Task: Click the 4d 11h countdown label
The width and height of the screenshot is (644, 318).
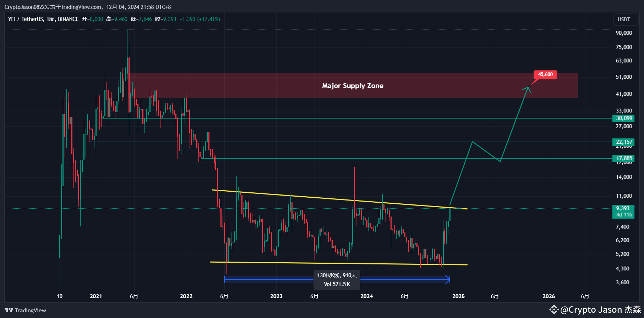Action: (x=624, y=215)
